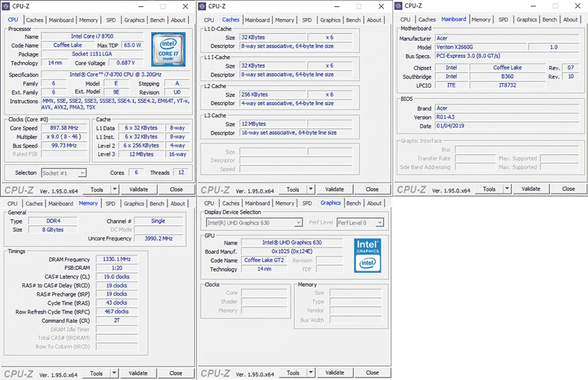Click Tools button in the Memory tab window
The width and height of the screenshot is (588, 380).
[97, 373]
